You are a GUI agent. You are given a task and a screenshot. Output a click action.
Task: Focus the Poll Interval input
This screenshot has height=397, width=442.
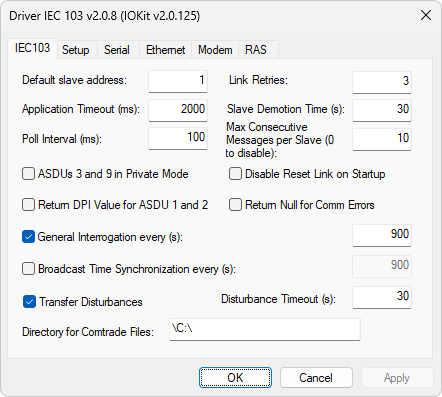pos(178,138)
